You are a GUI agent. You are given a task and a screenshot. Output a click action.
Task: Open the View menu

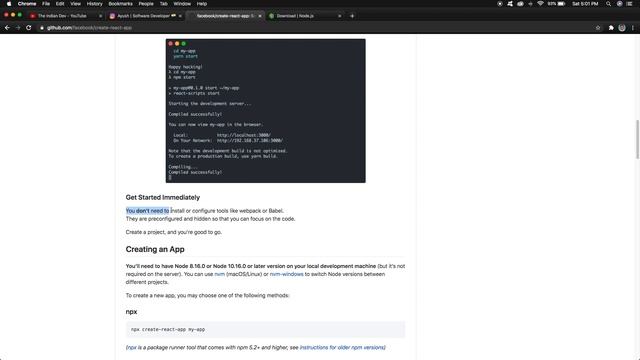[x=76, y=4]
